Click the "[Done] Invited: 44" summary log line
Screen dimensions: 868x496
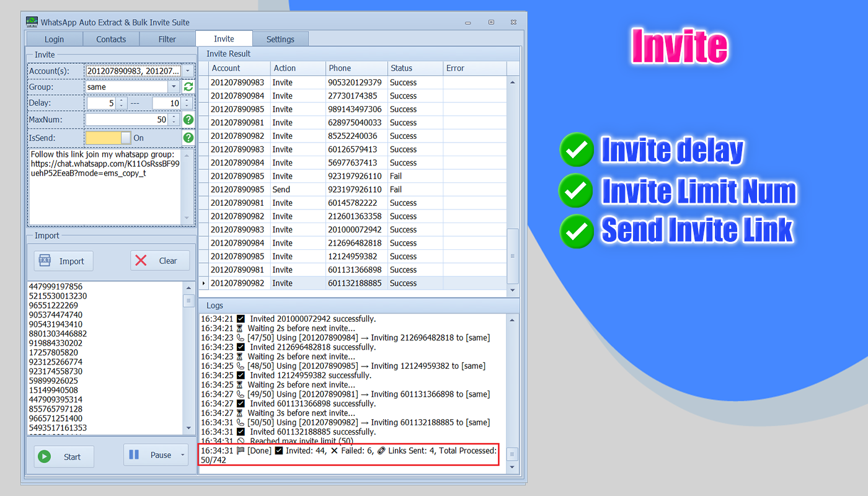[x=349, y=455]
